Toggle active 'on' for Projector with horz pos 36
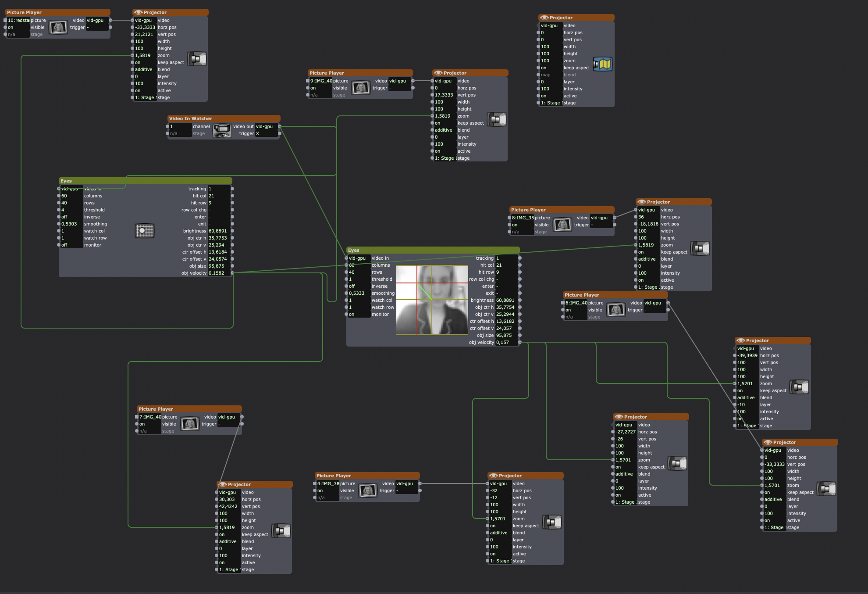 tap(648, 280)
